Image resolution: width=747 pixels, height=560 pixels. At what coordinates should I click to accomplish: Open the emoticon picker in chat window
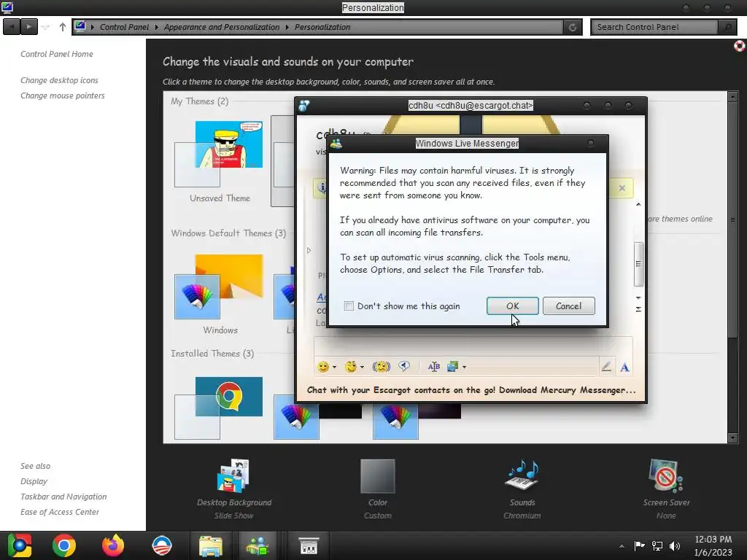(323, 367)
